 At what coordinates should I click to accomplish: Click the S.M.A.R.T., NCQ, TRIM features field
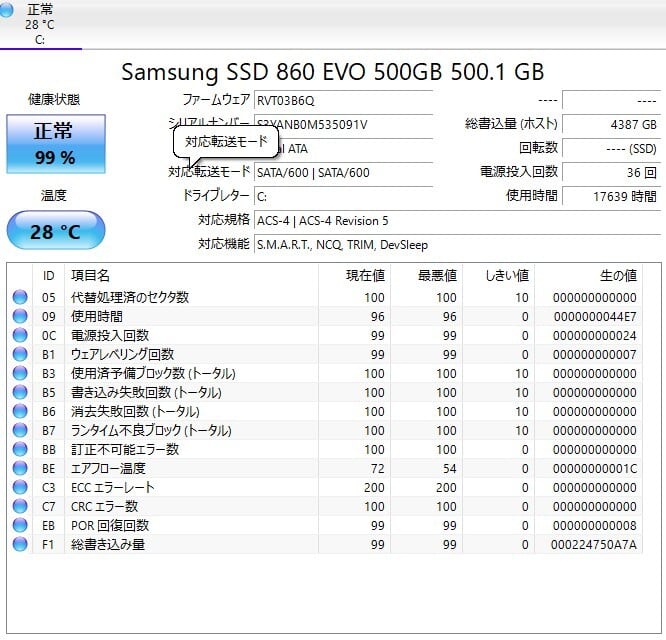(457, 245)
